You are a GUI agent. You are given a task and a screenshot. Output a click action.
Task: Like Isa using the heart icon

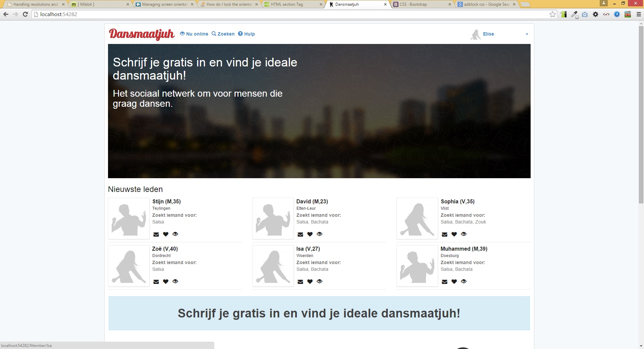point(310,282)
